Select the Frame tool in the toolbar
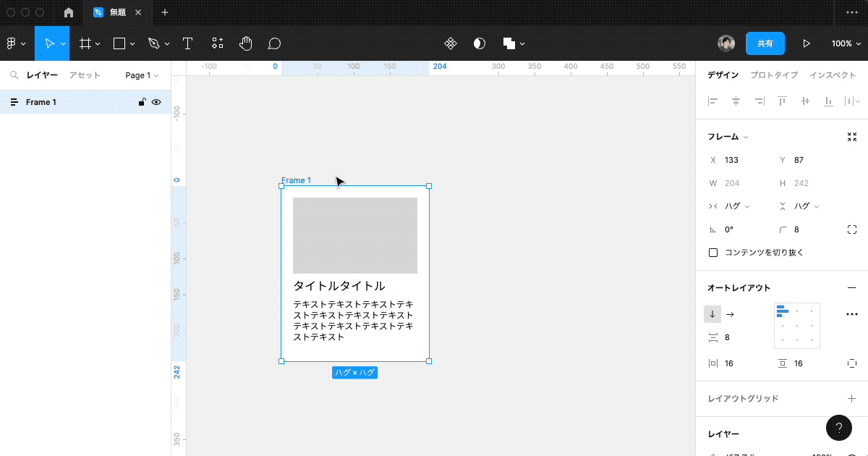Viewport: 868px width, 456px height. pyautogui.click(x=85, y=43)
